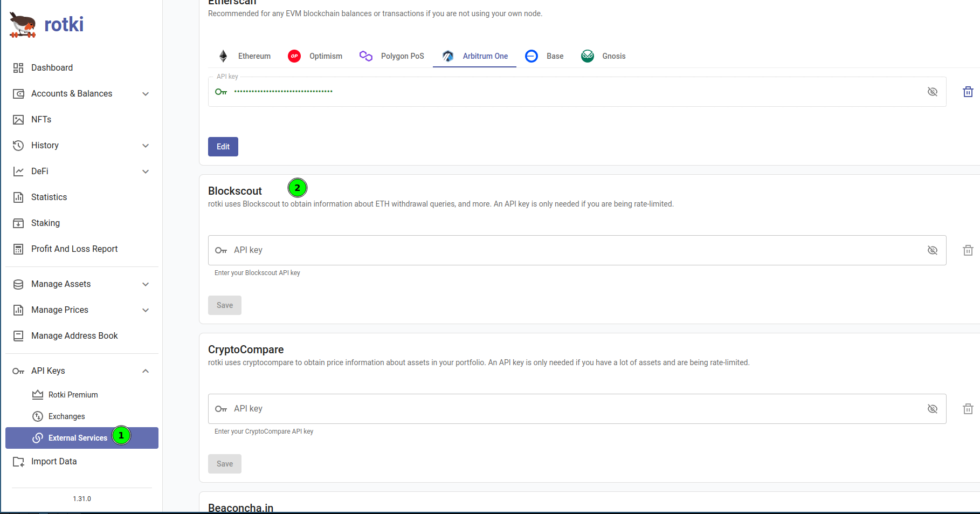Select the Arbitrum One tab
980x514 pixels.
[x=474, y=56]
